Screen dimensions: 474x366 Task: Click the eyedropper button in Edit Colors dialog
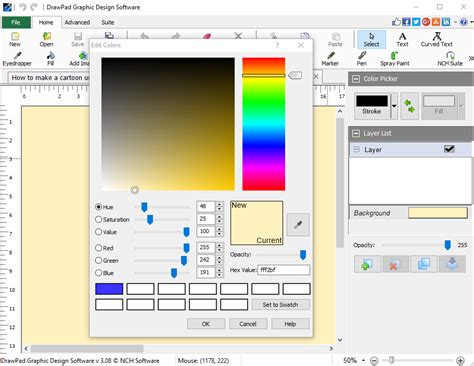pyautogui.click(x=298, y=225)
